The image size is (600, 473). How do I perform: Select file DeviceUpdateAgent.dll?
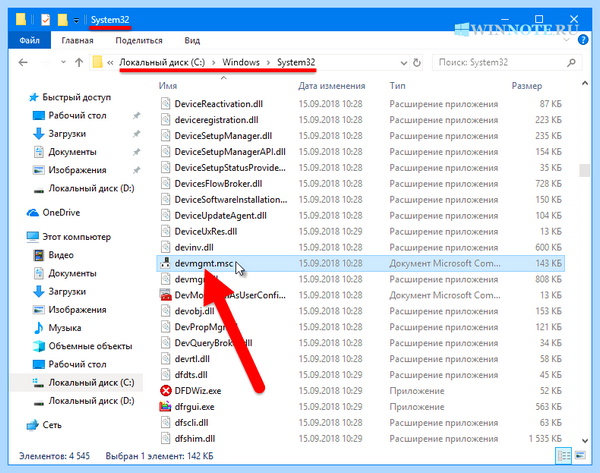pos(220,215)
